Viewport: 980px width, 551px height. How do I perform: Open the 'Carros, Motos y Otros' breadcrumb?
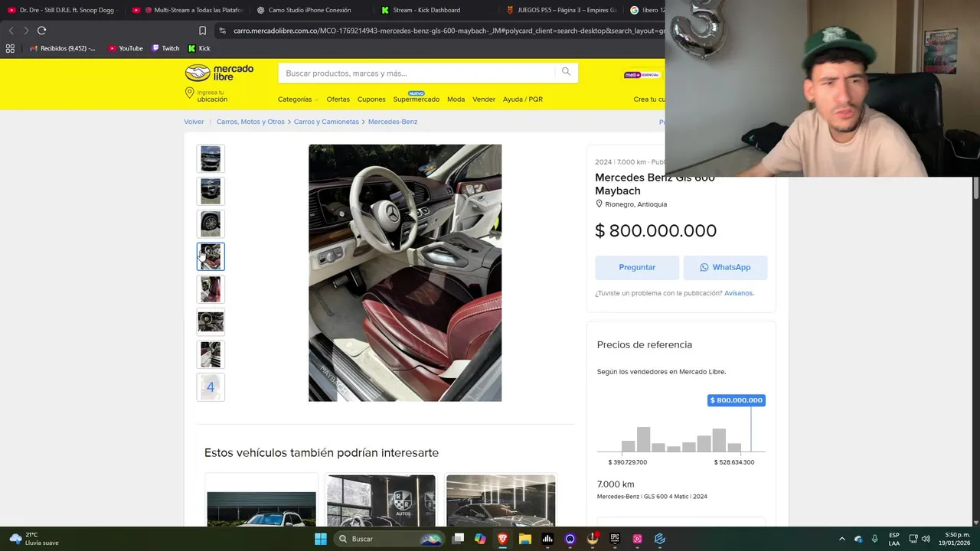pos(250,122)
